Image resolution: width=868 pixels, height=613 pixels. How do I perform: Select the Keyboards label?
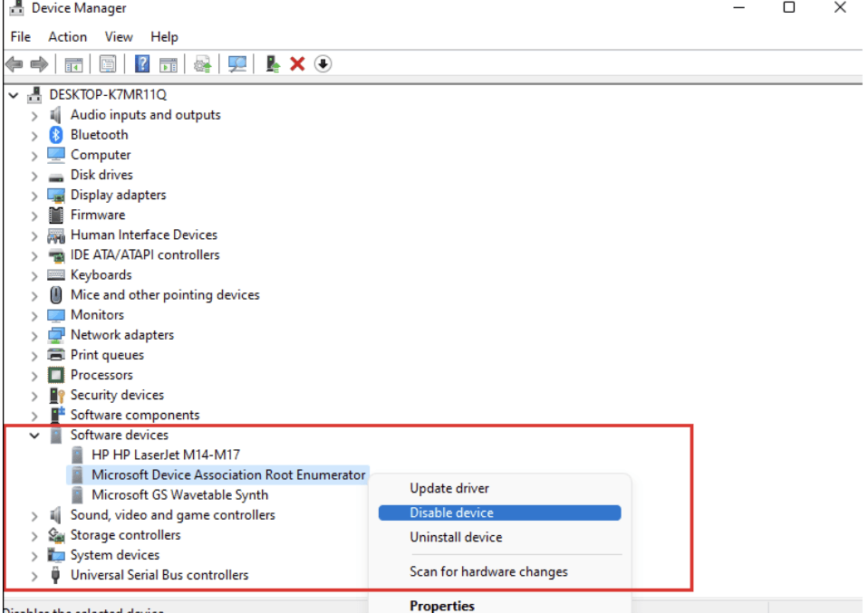[101, 275]
